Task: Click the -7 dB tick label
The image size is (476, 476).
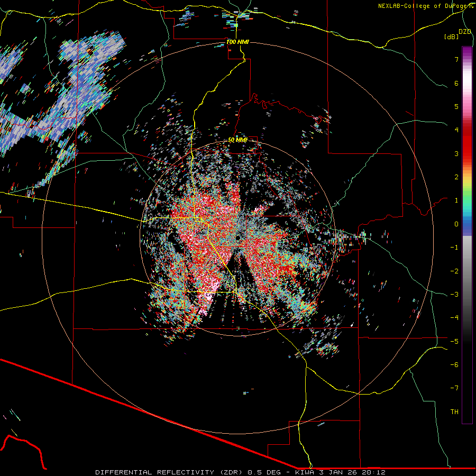Action: tap(454, 388)
